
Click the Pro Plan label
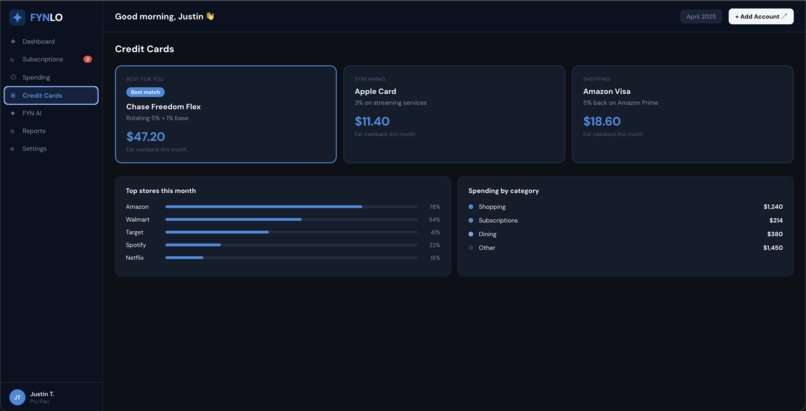(x=39, y=401)
